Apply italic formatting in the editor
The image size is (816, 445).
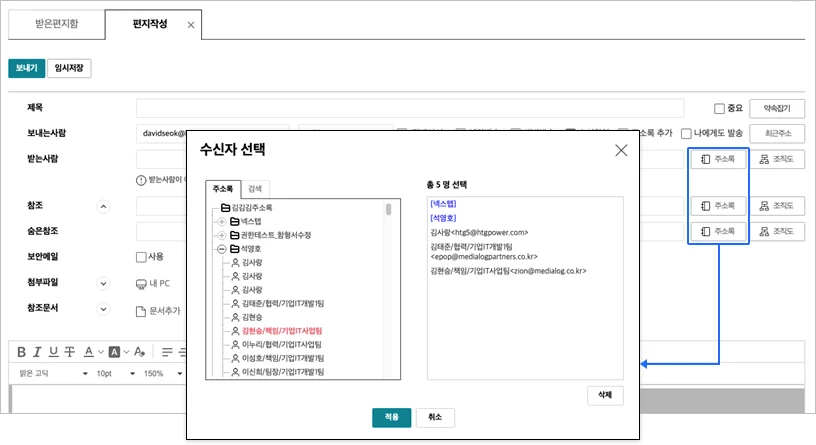(x=38, y=351)
